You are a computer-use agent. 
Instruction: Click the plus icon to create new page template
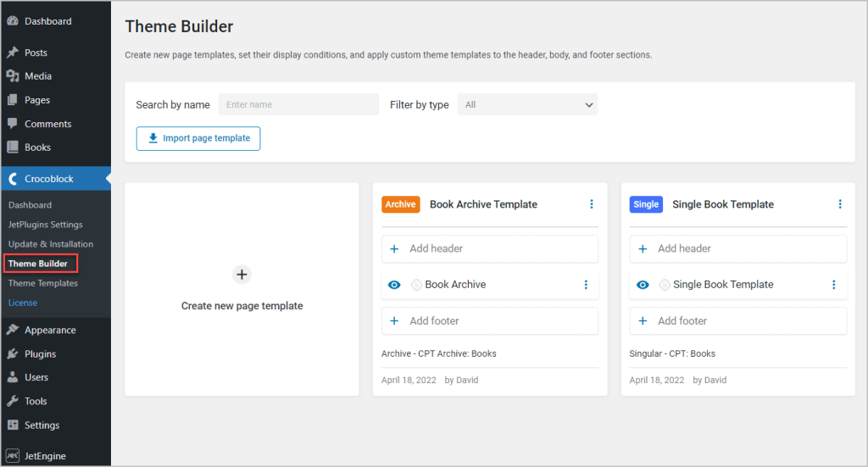(x=242, y=275)
